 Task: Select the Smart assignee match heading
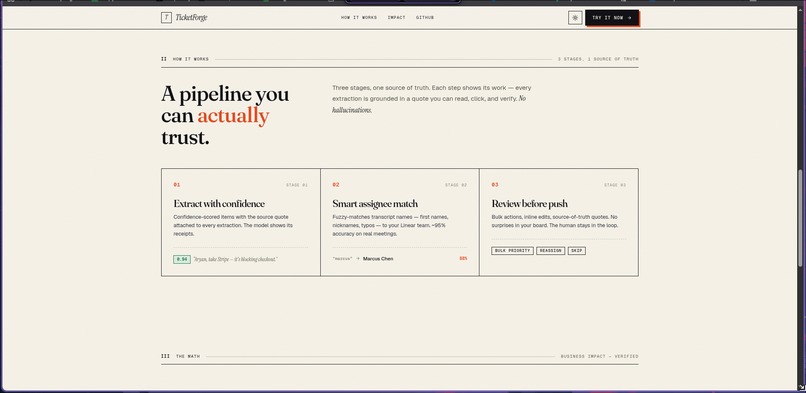(x=375, y=204)
